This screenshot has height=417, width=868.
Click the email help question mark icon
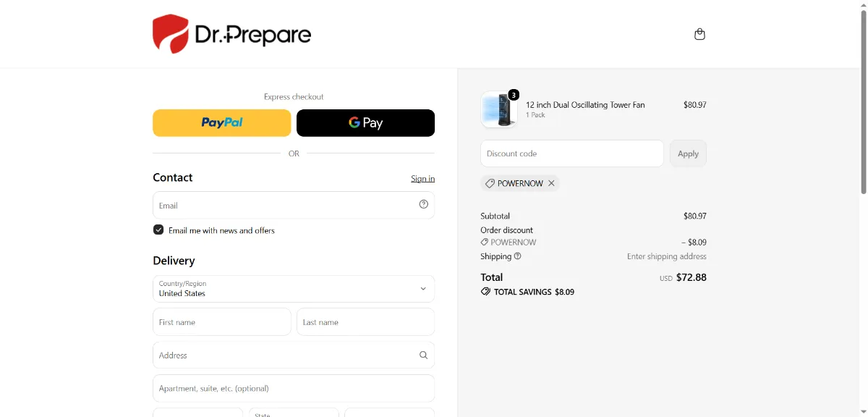coord(424,204)
